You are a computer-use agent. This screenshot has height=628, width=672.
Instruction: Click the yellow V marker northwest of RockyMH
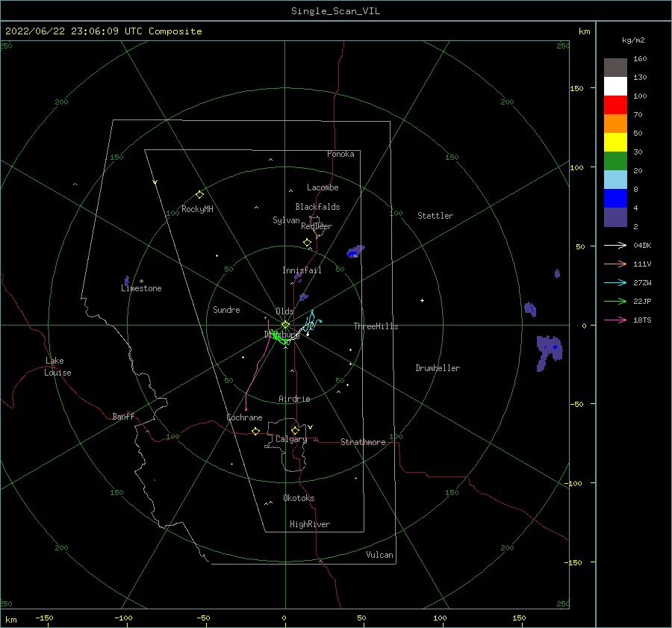tap(155, 182)
